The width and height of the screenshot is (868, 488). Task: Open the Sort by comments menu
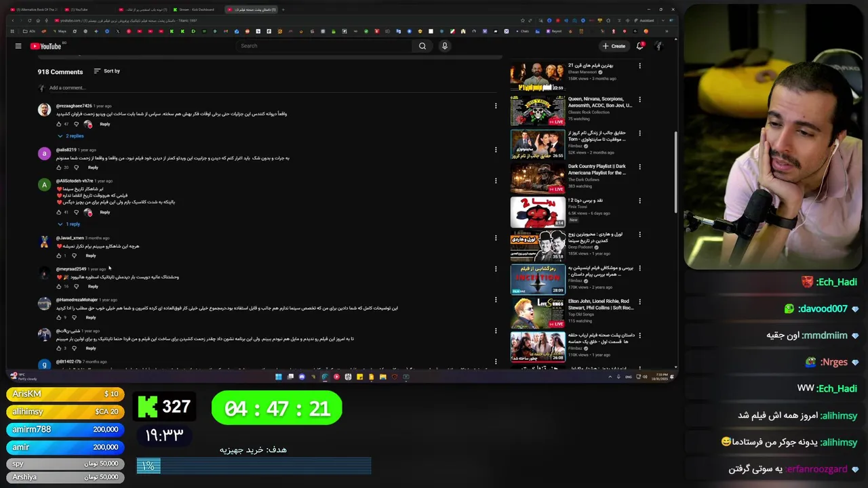(106, 71)
